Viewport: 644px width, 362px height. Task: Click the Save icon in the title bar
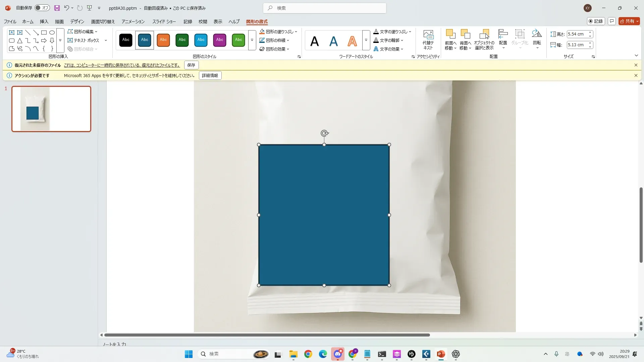pyautogui.click(x=57, y=8)
